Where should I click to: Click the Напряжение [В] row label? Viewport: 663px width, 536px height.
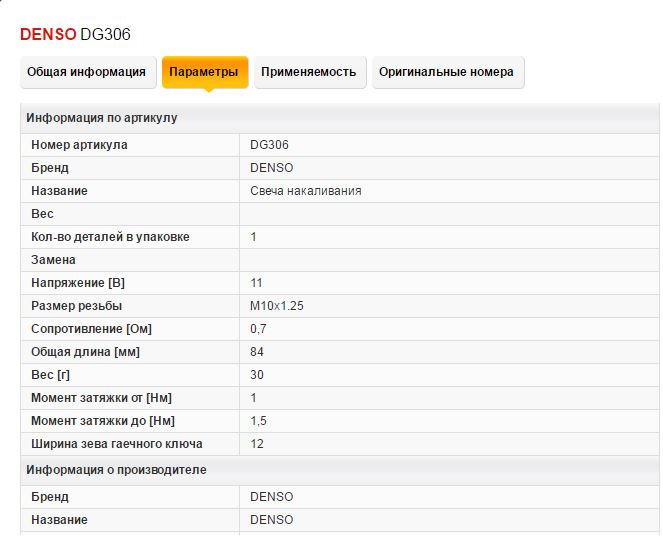pos(78,283)
